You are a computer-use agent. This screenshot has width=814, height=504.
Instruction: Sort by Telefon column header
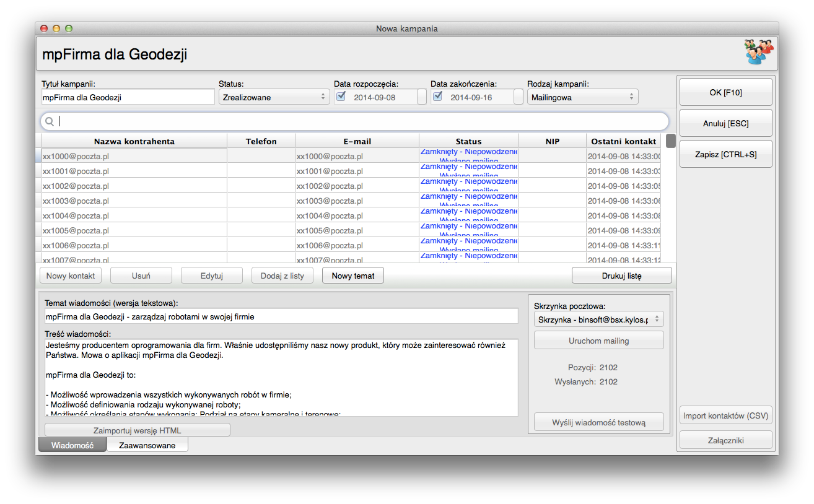[261, 141]
